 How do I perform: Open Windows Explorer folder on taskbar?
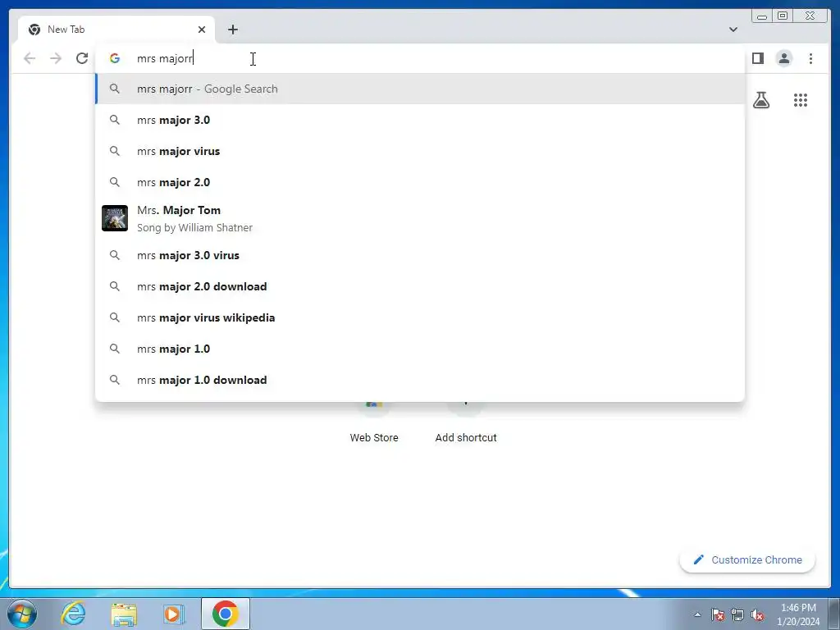(x=124, y=614)
